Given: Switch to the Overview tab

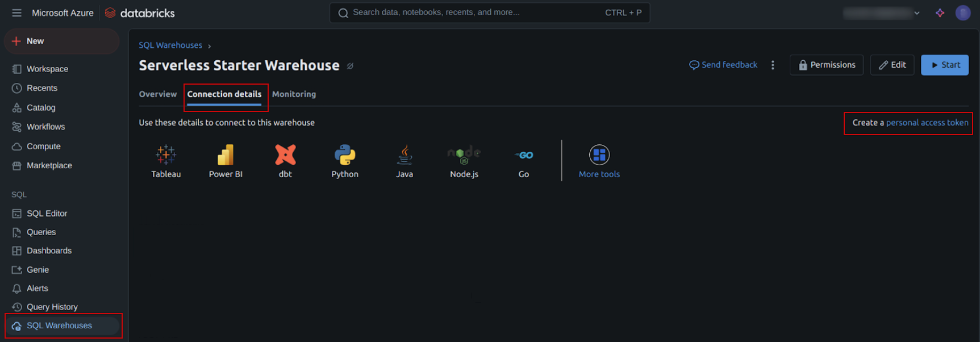Looking at the screenshot, I should (158, 94).
